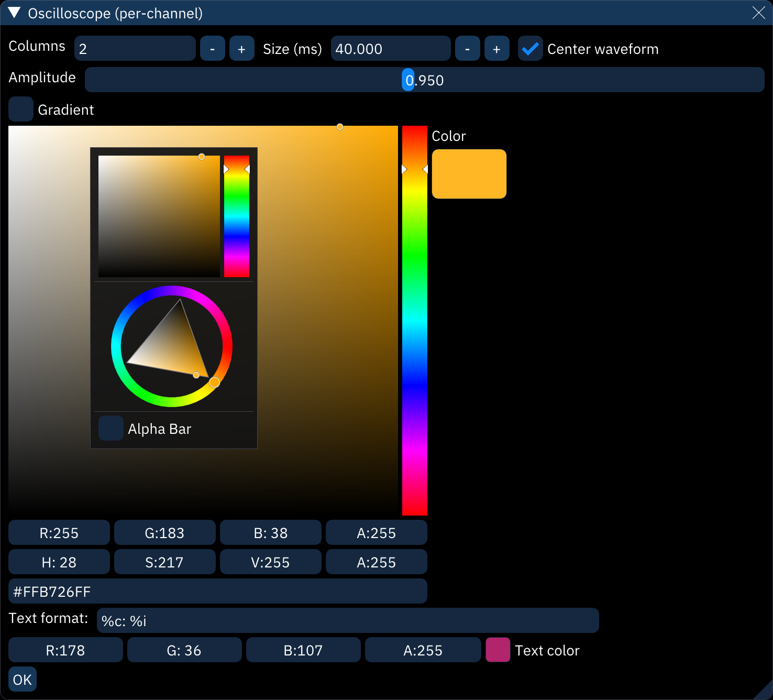Click the Size (ms) value field
773x700 pixels.
click(x=391, y=49)
